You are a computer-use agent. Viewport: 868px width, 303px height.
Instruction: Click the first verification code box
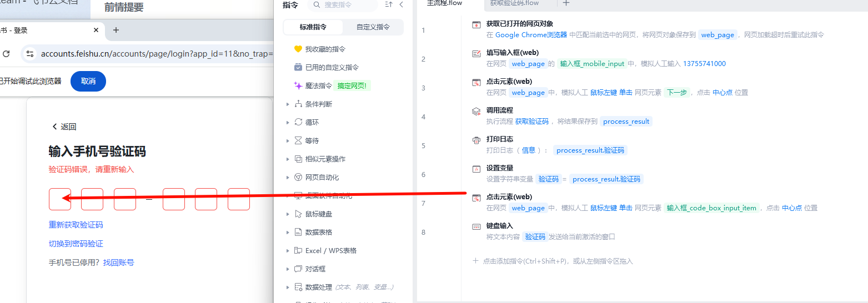59,199
